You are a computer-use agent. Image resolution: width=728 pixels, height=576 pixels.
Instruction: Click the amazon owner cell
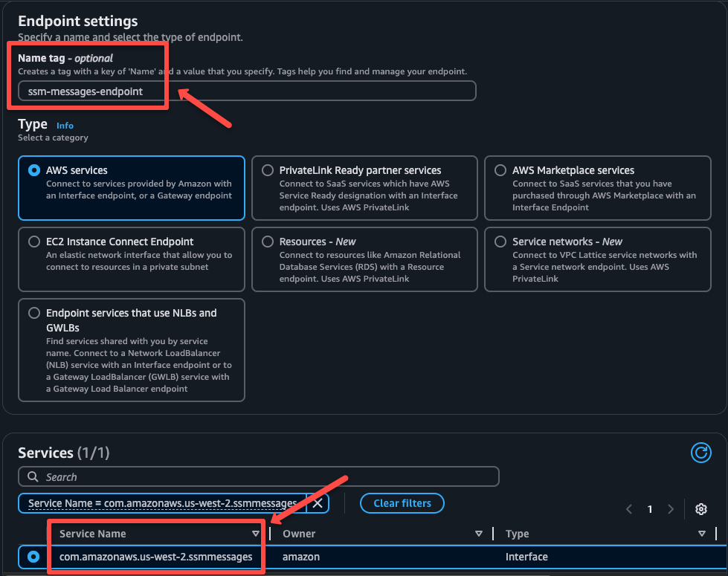click(x=301, y=557)
